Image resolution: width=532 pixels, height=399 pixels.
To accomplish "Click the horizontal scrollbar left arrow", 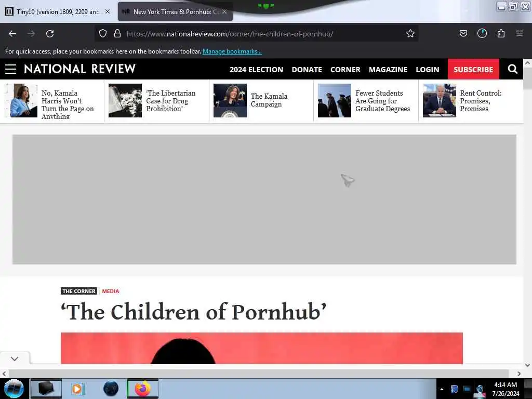I will pos(4,374).
